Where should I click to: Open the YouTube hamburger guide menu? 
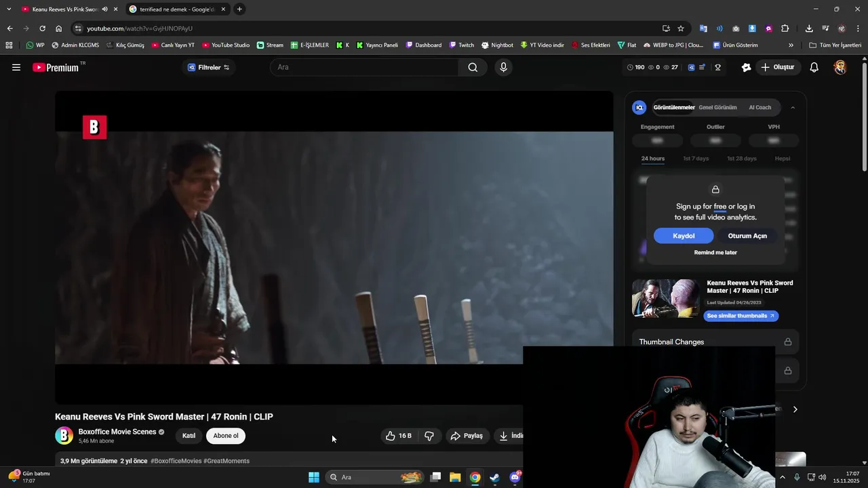click(x=16, y=67)
